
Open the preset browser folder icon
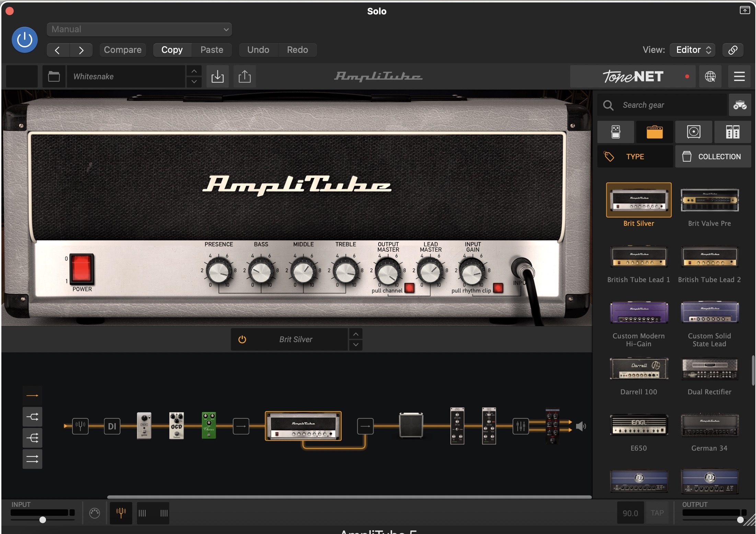pos(54,76)
